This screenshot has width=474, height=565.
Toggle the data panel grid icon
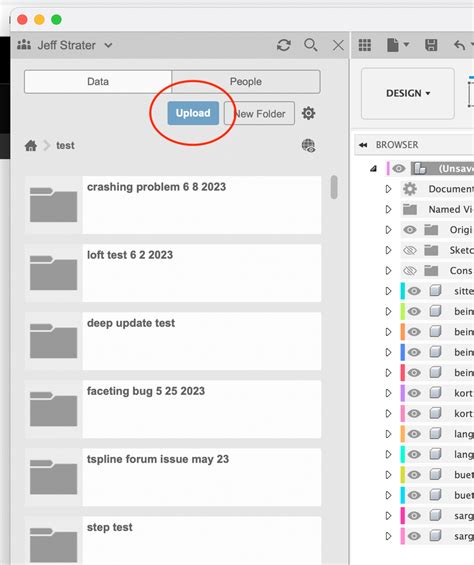pyautogui.click(x=365, y=45)
